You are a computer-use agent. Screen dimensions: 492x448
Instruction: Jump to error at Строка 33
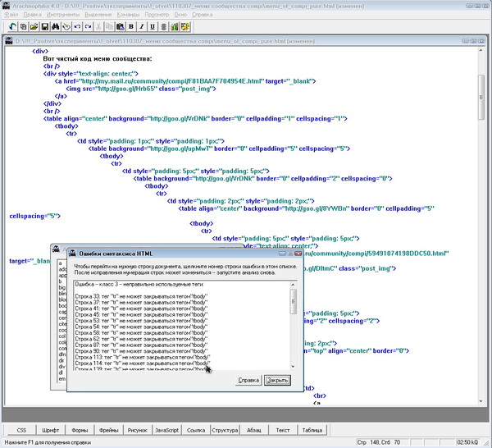[x=141, y=296]
